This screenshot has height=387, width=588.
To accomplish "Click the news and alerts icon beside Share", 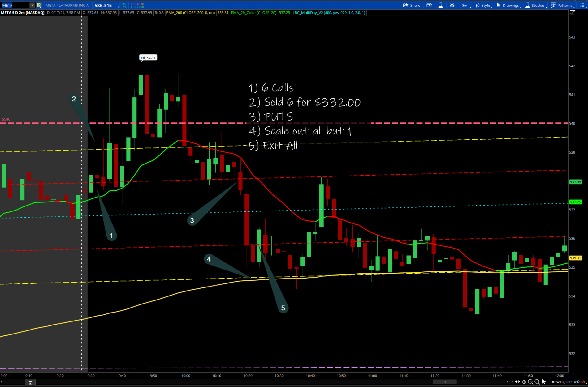I will [429, 5].
